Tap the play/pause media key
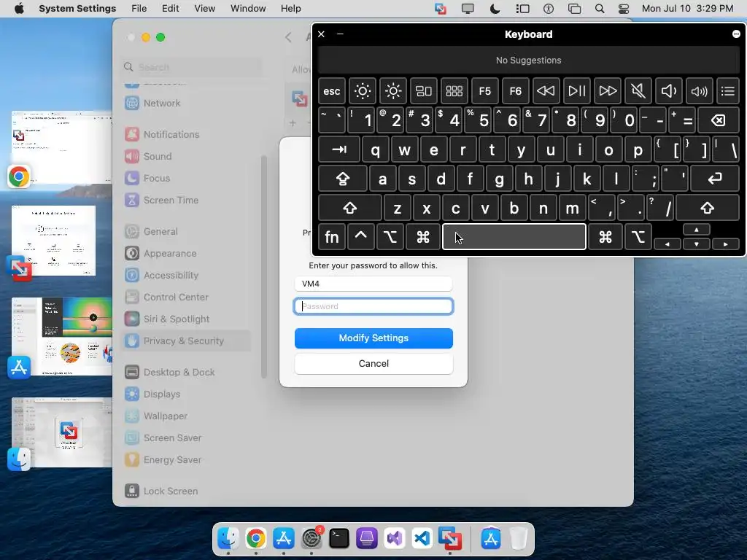 coord(576,91)
